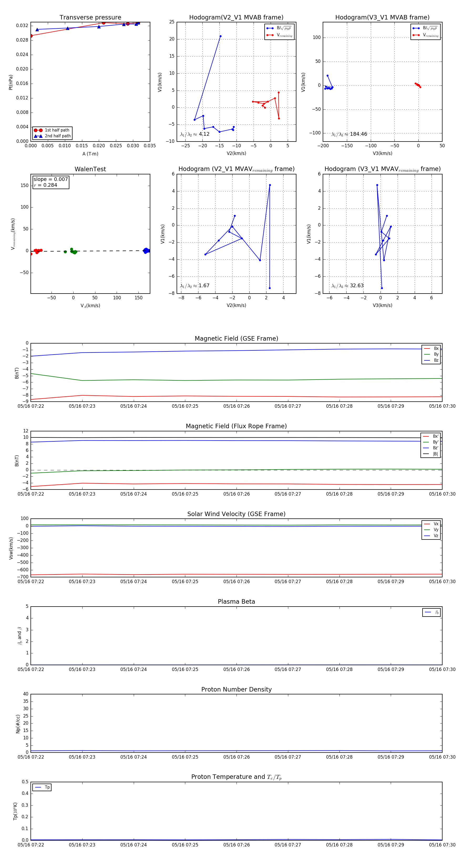Screen dimensions: 473x868
Task: Select the 'slope = 0.007' annotation
Action: tap(50, 179)
